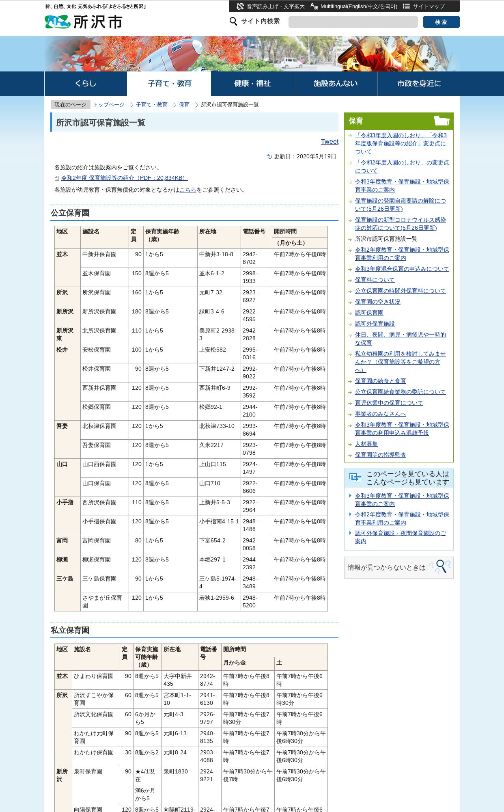Screen dimensions: 504x812
Task: Select 新所沢保育園 table cell
Action: tap(105, 315)
